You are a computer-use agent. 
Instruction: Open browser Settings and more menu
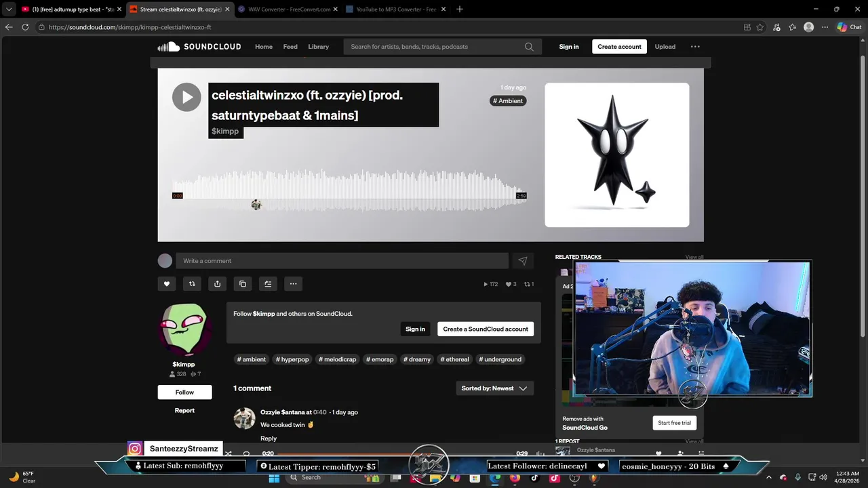(825, 27)
